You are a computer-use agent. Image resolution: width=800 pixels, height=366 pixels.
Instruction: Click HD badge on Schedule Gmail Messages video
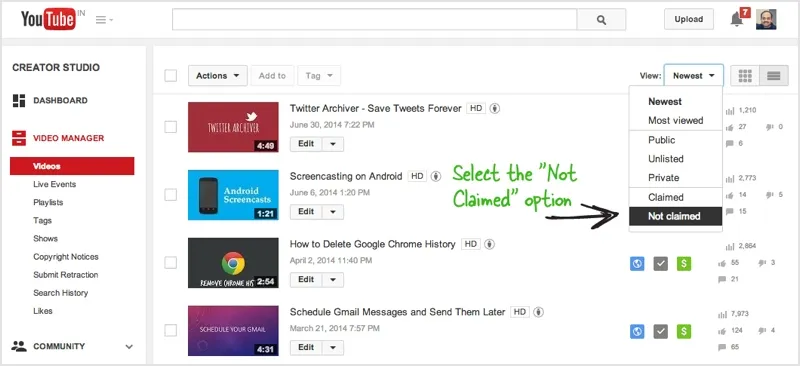tap(519, 312)
